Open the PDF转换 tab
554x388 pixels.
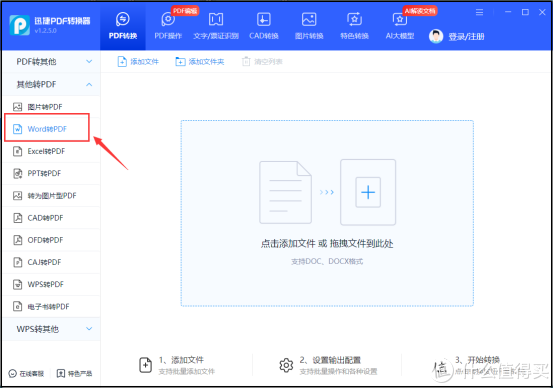123,26
